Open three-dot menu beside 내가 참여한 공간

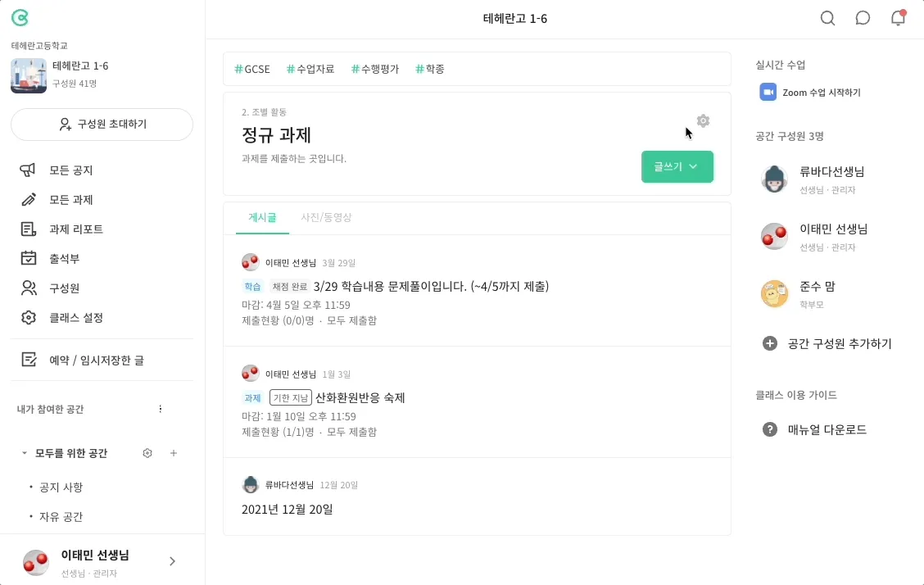pos(161,409)
